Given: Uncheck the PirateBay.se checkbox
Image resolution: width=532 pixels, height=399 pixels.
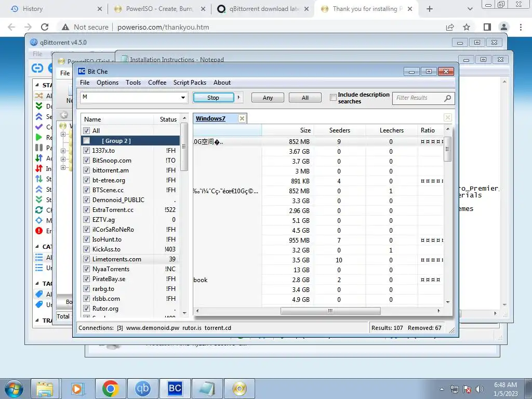Looking at the screenshot, I should pos(87,278).
